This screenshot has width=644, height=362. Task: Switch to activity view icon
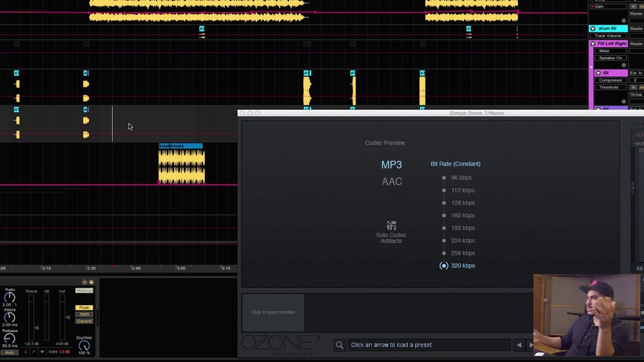tap(42, 352)
